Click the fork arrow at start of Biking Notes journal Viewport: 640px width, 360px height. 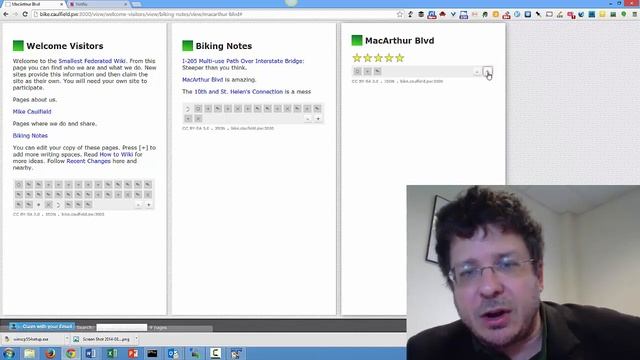point(188,109)
